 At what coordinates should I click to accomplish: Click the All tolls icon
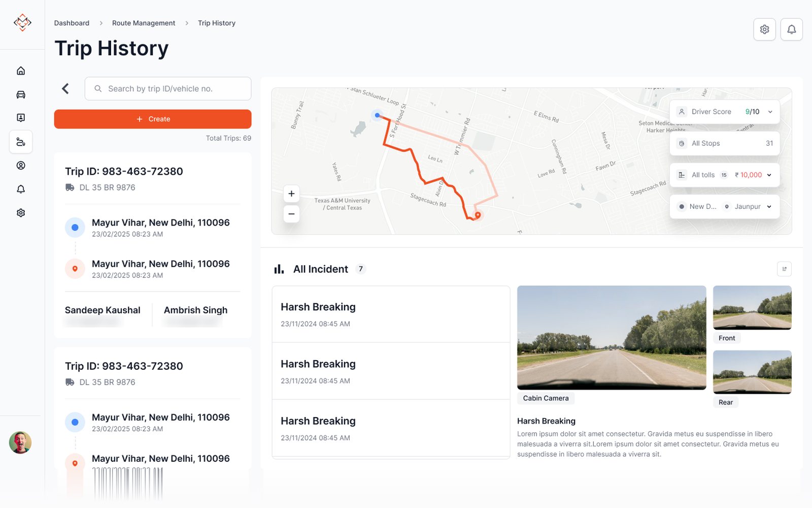(x=682, y=175)
